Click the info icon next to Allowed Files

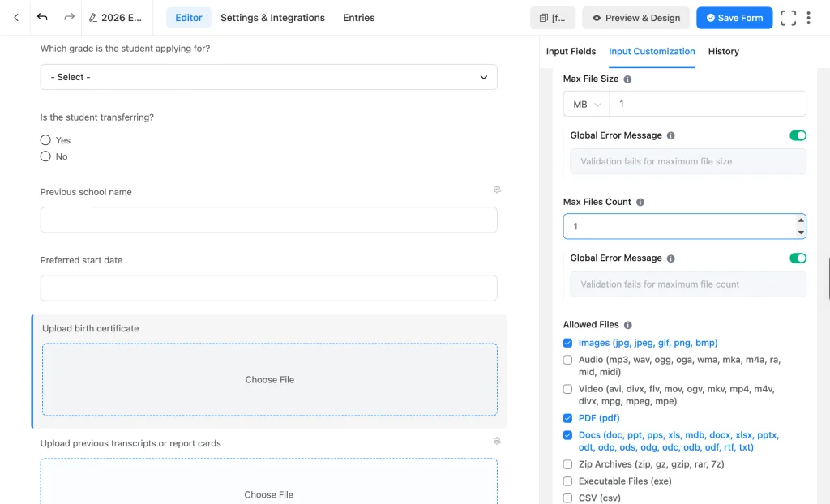pyautogui.click(x=628, y=325)
